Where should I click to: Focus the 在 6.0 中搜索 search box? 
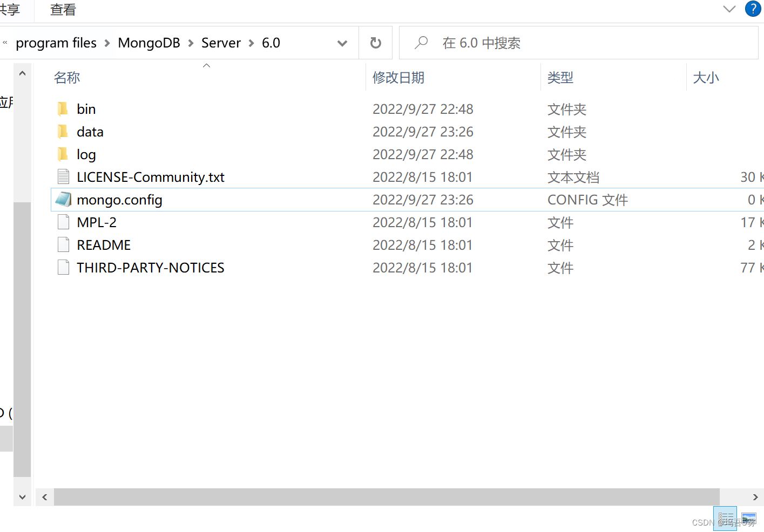[578, 43]
